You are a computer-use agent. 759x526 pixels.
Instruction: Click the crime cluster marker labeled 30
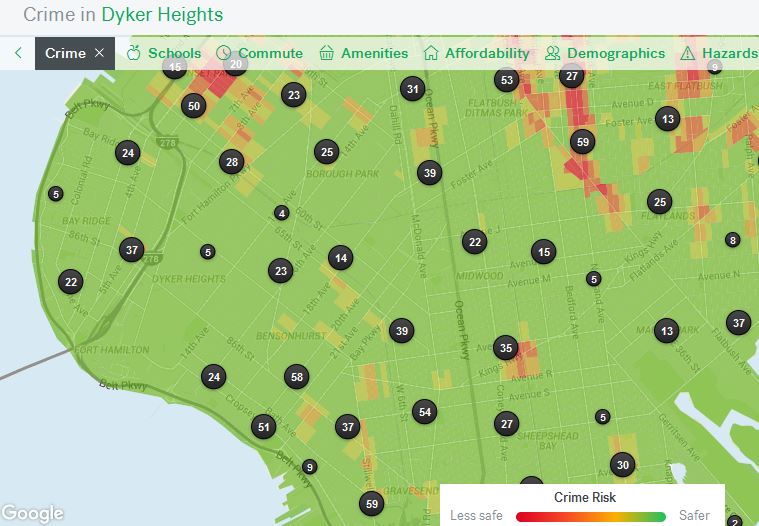click(x=623, y=465)
